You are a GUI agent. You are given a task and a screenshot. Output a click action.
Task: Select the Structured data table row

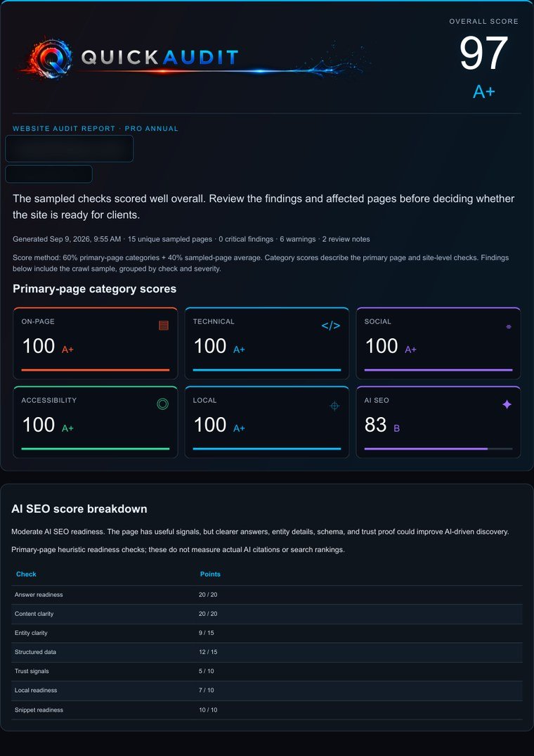point(267,653)
